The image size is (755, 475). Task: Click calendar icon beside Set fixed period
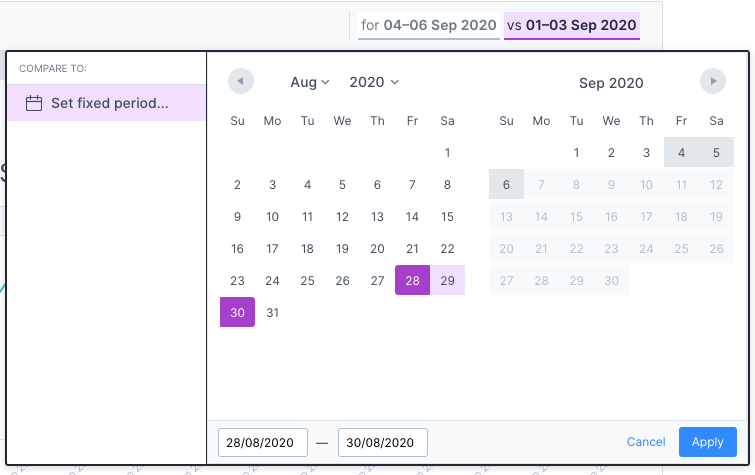point(33,103)
